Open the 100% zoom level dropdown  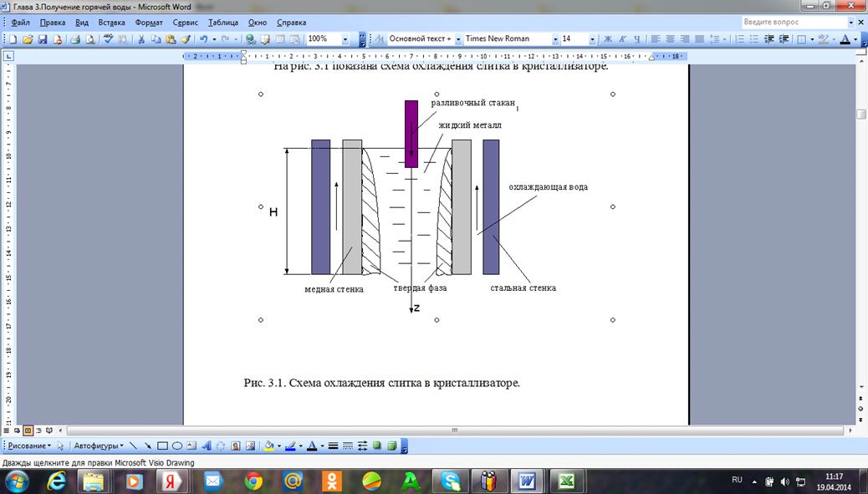coord(345,39)
